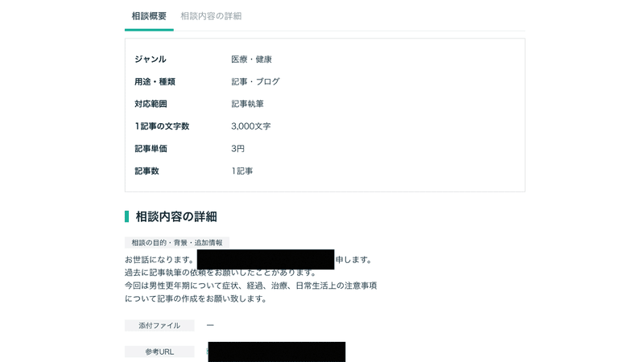Switch to the 相談概要 tab
Screen dimensions: 644x362
149,16
